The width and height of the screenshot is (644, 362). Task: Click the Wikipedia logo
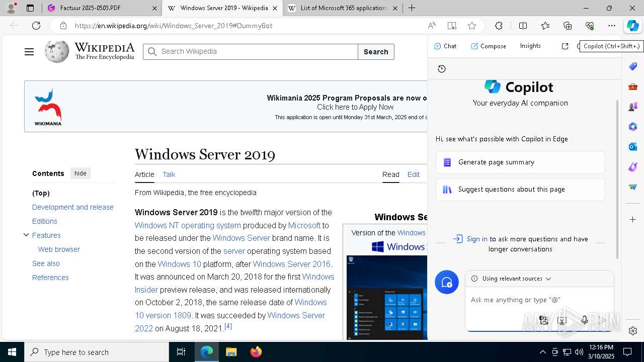click(x=90, y=51)
